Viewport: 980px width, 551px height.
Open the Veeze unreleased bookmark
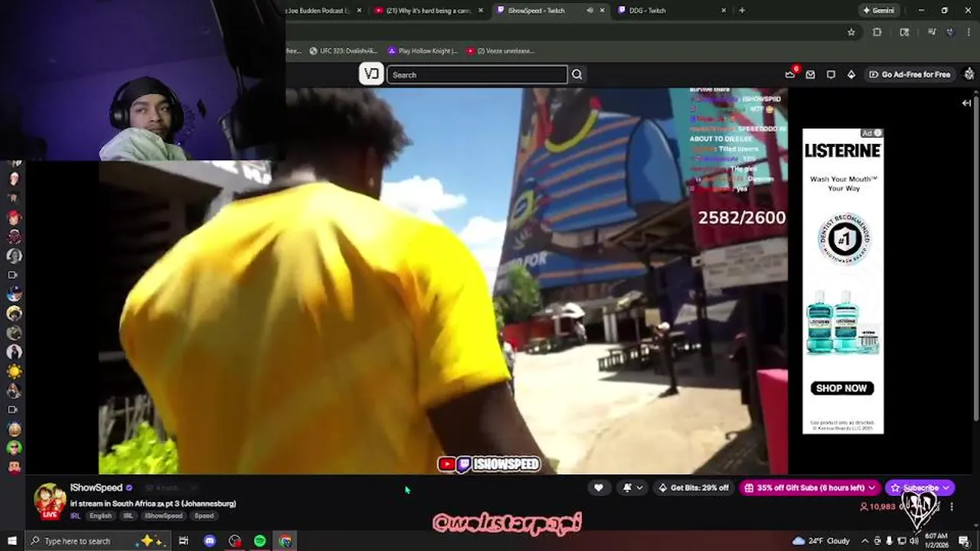[x=500, y=51]
